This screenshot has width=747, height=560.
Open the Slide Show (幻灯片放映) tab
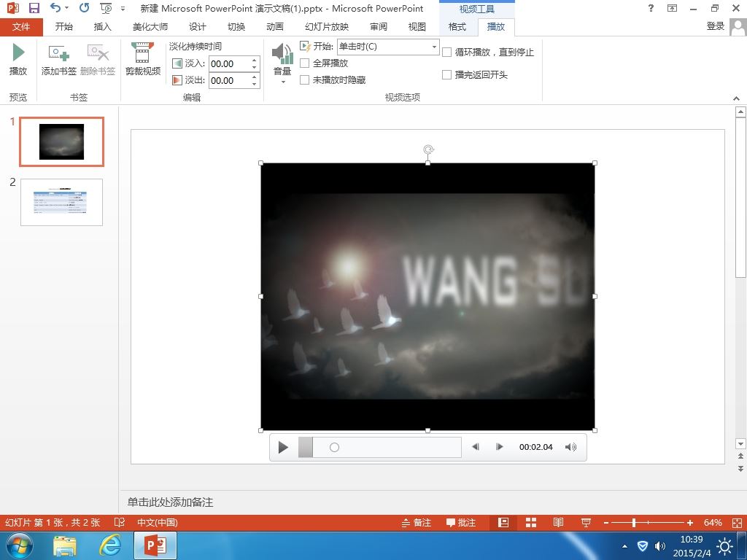point(327,27)
